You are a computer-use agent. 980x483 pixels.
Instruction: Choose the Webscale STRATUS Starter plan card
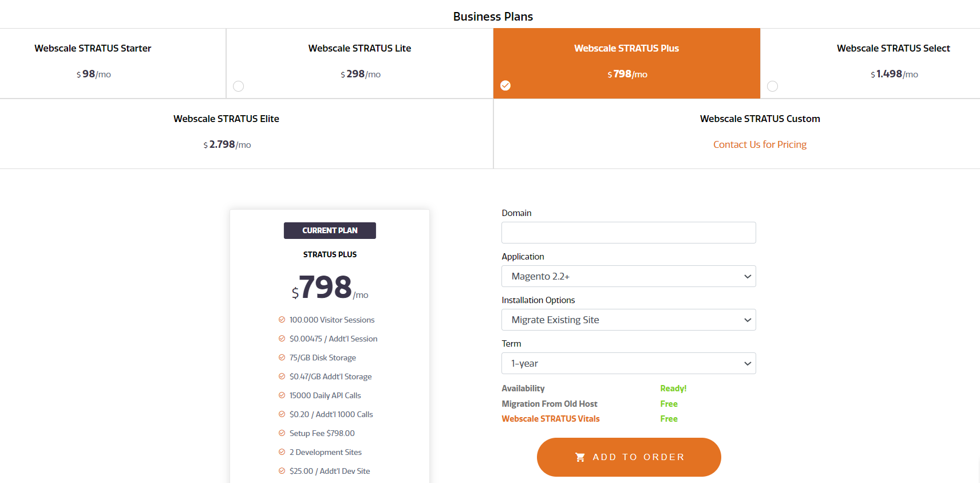(113, 63)
